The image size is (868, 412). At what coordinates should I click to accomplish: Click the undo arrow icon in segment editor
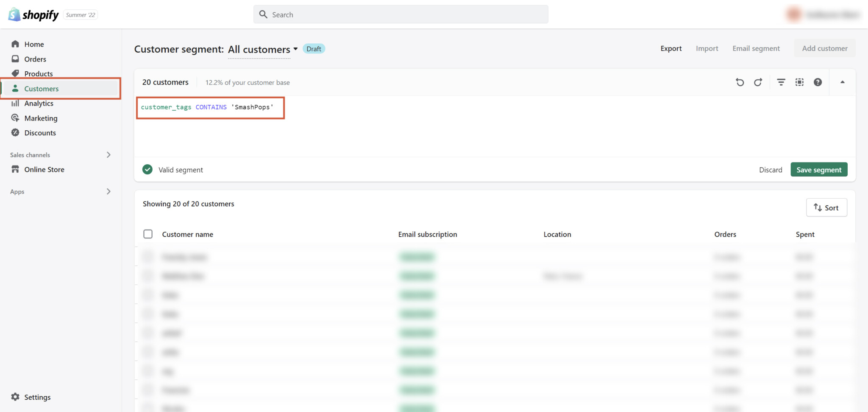pyautogui.click(x=740, y=82)
